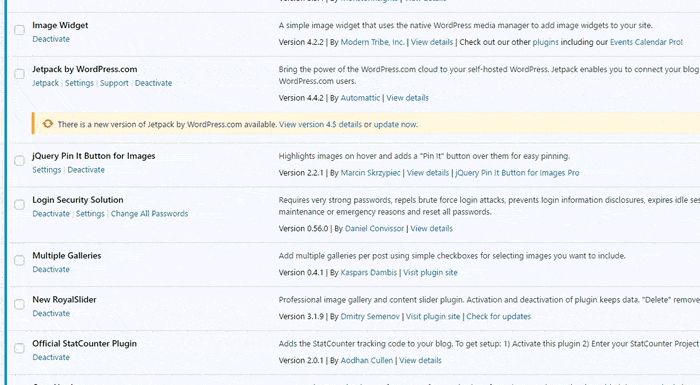
Task: Check for updates for New RoyalSlider
Action: click(x=498, y=316)
